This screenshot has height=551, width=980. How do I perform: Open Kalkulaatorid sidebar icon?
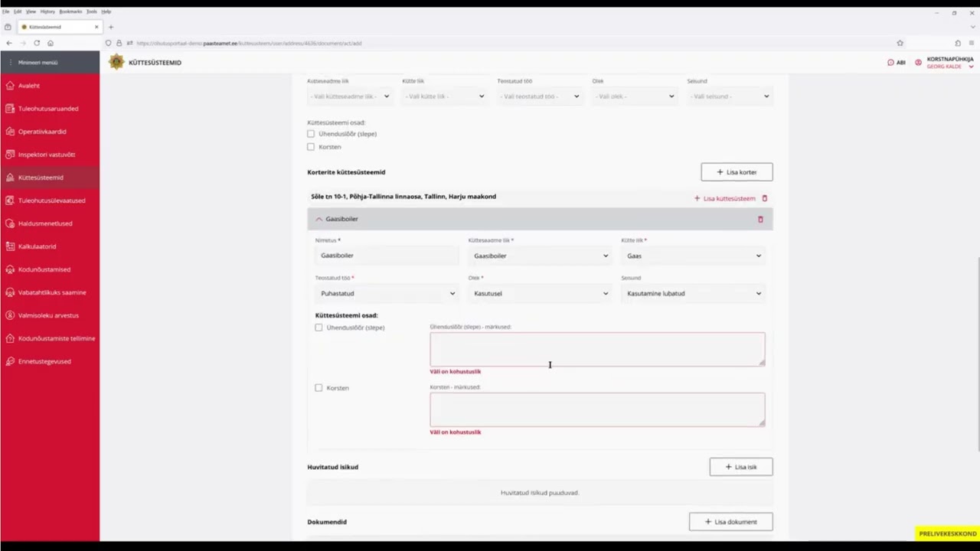10,246
